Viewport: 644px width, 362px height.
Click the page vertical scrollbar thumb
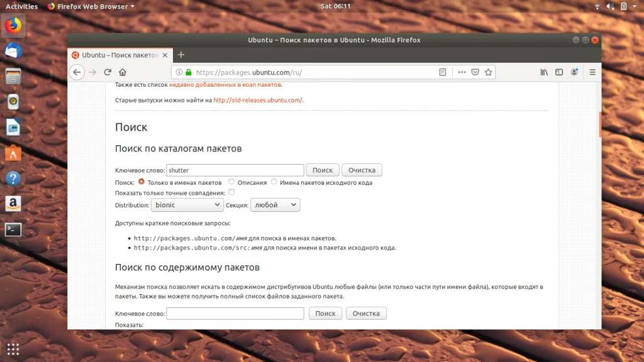coord(600,124)
